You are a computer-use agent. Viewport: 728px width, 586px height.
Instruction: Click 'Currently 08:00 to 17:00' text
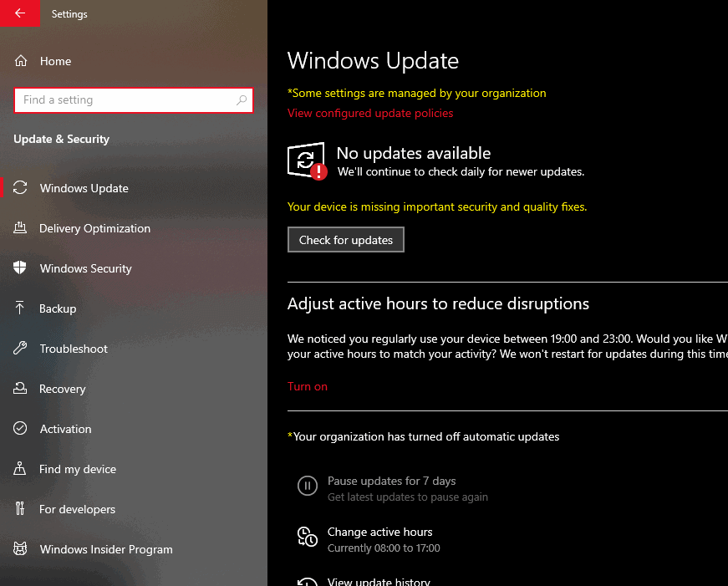point(384,548)
